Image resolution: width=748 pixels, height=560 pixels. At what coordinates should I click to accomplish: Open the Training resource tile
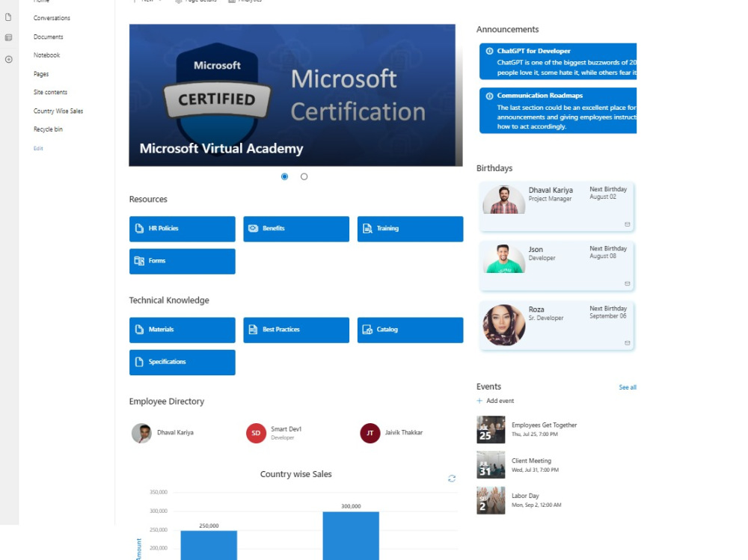(410, 229)
